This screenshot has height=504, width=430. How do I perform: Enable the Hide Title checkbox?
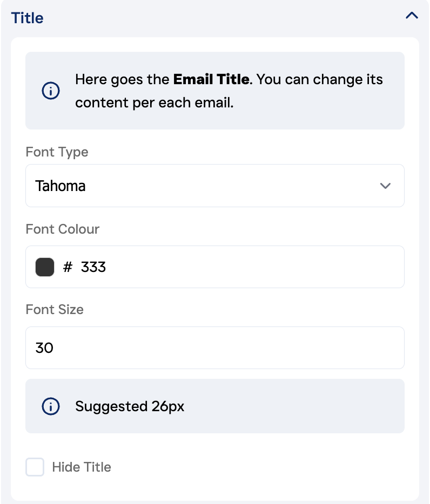pyautogui.click(x=35, y=467)
